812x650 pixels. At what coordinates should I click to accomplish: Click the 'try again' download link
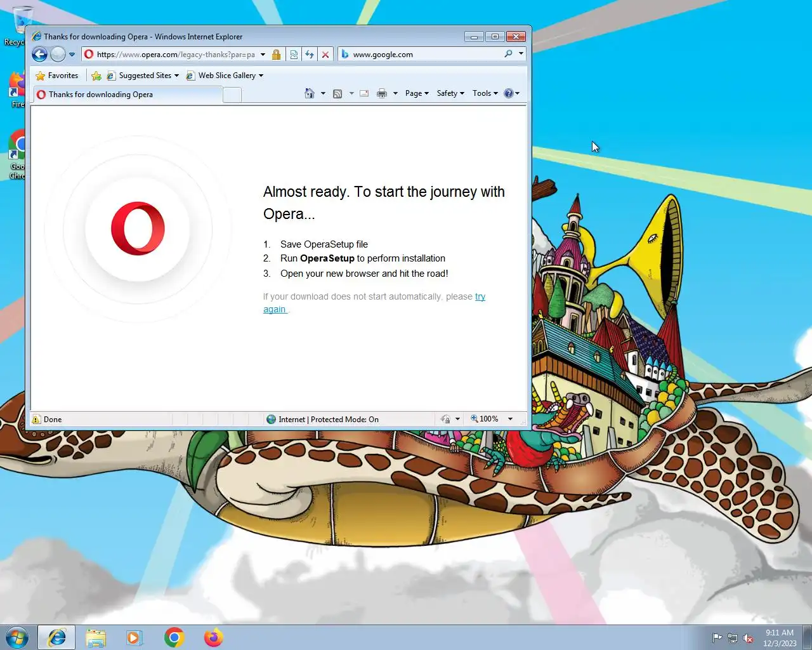[374, 303]
